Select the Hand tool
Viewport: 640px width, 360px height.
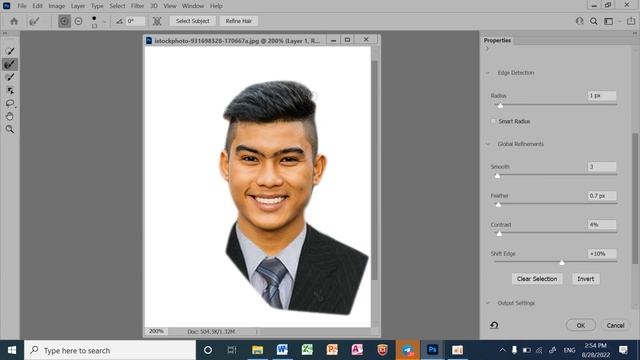pos(10,116)
